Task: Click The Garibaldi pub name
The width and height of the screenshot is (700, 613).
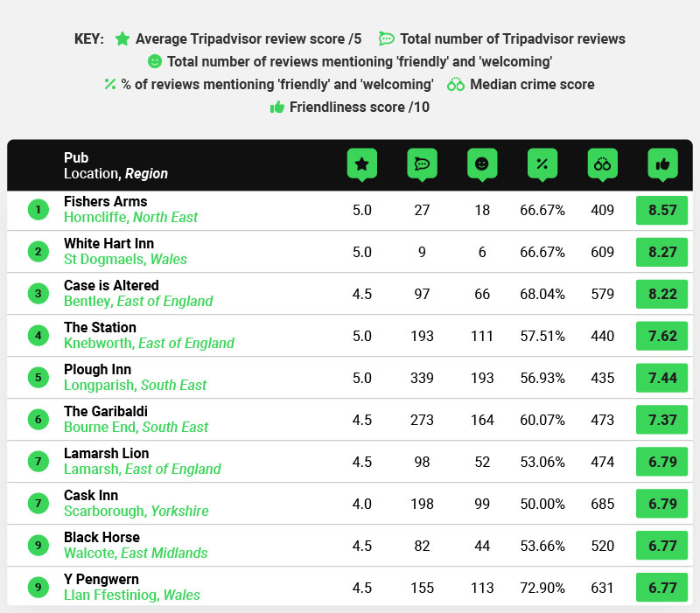Action: [106, 411]
